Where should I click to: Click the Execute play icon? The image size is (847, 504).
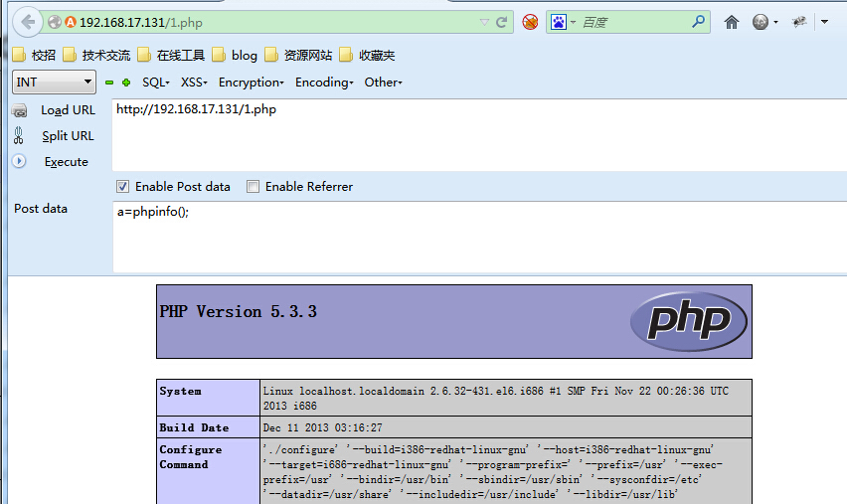[x=19, y=161]
